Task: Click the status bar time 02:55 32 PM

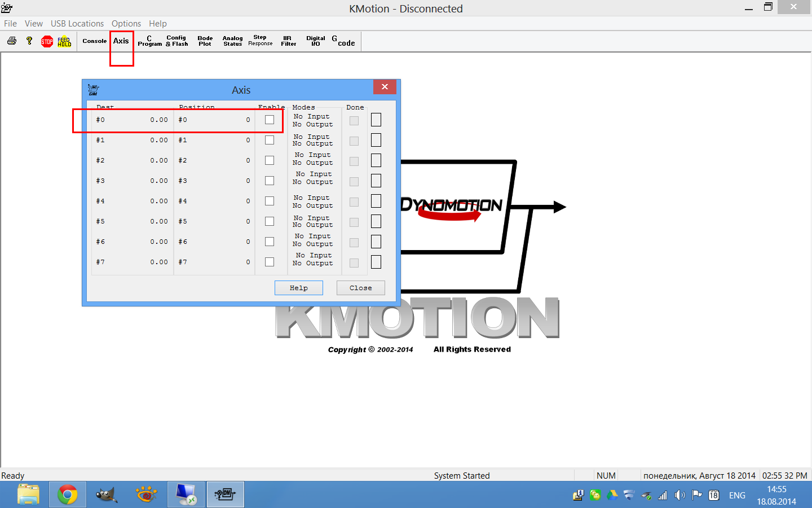Action: pyautogui.click(x=785, y=476)
